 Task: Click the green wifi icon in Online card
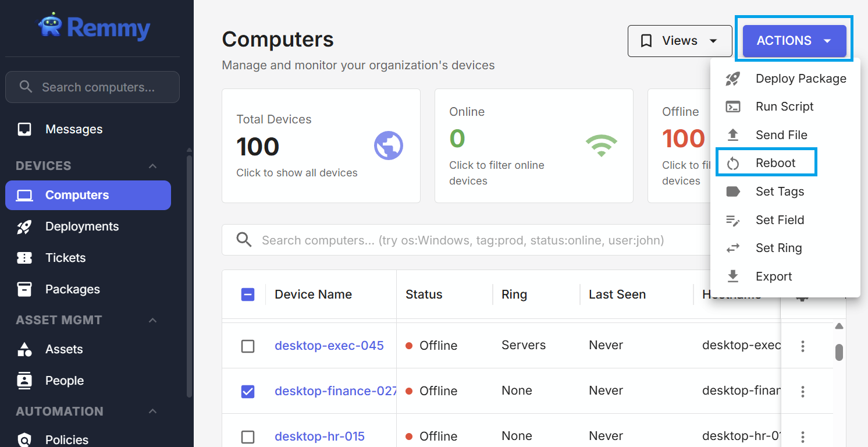click(601, 146)
